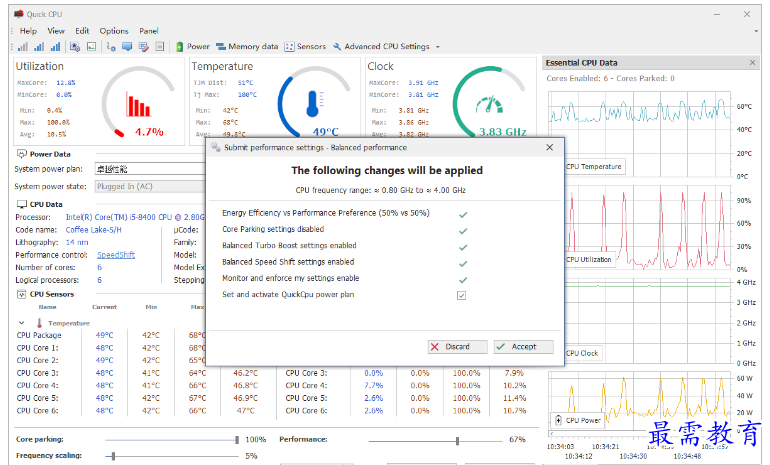Open the Power toolbar item
Viewport: 770px width, 465px height.
pos(192,47)
